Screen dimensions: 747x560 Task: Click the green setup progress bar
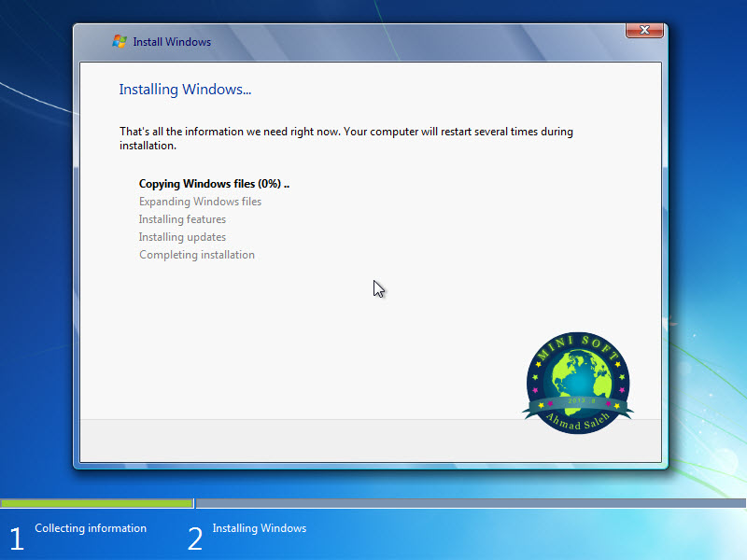[x=97, y=503]
